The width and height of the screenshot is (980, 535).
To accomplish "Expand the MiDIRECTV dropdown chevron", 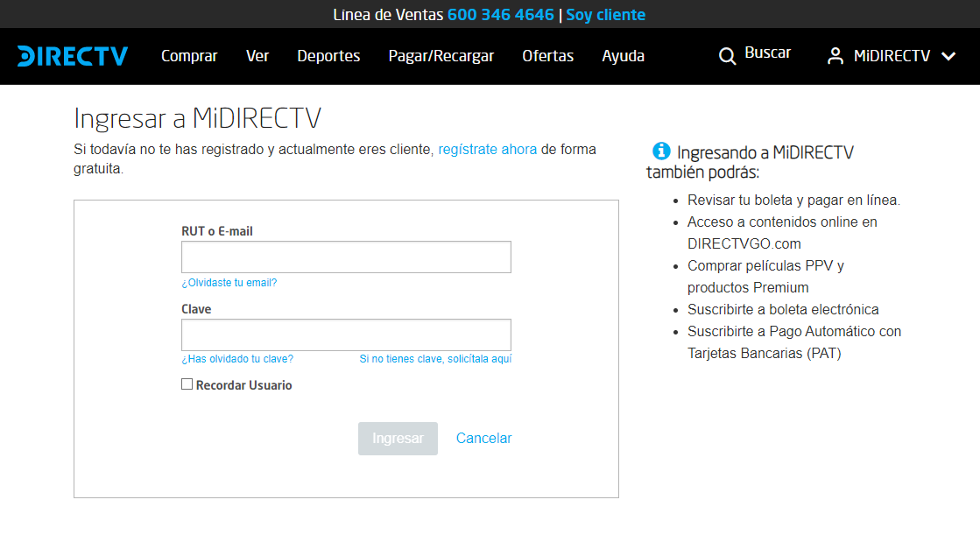I will coord(948,56).
